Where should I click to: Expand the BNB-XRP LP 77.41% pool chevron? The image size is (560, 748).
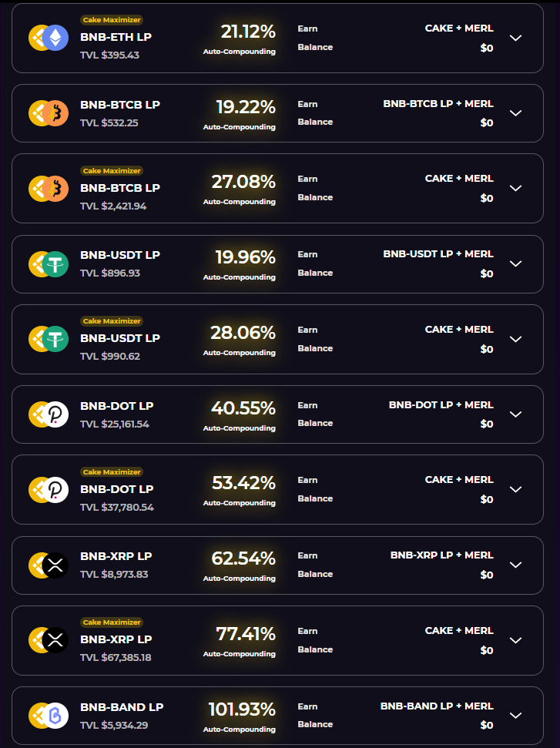click(515, 640)
